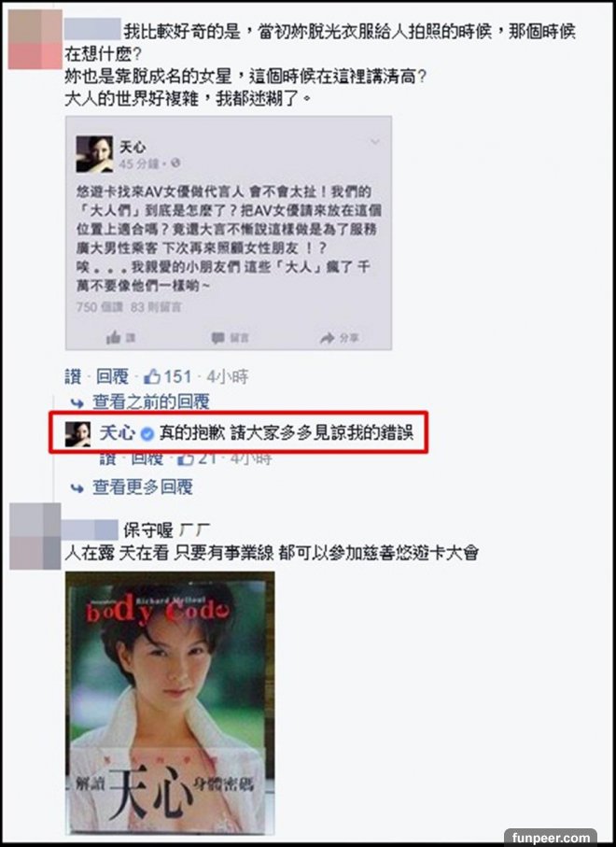Click the verified badge next to 天心
The width and height of the screenshot is (616, 847).
(147, 433)
